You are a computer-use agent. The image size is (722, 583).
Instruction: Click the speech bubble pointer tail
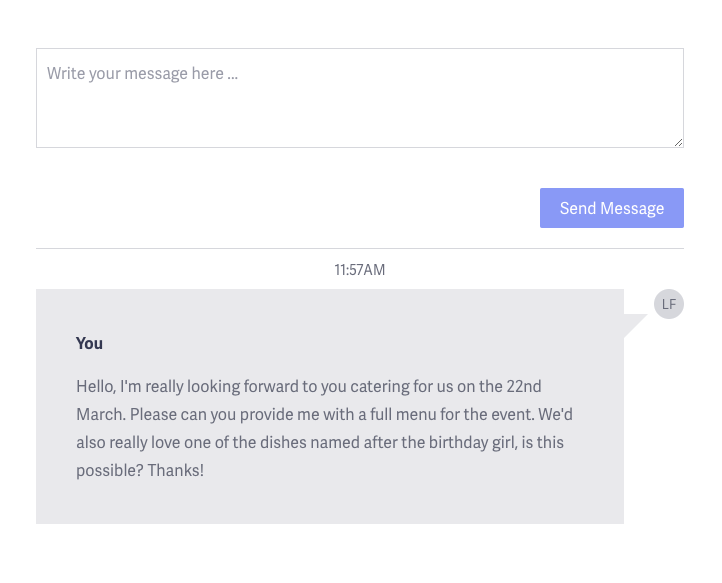634,325
